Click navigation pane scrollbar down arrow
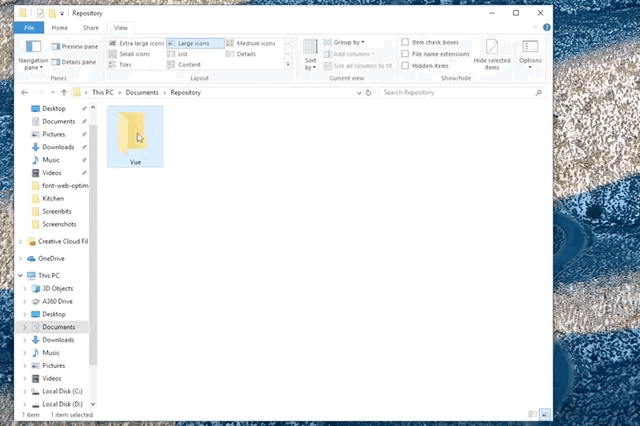 [93, 404]
